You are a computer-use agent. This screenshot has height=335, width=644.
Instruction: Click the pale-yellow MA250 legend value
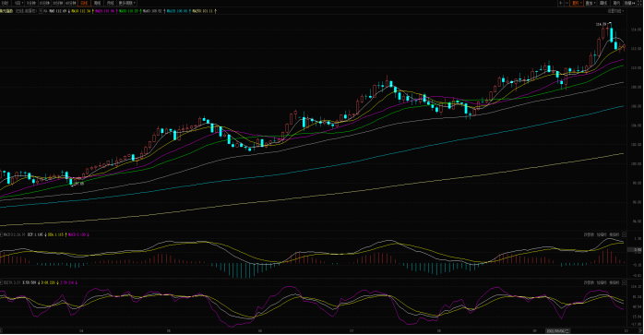pyautogui.click(x=202, y=11)
